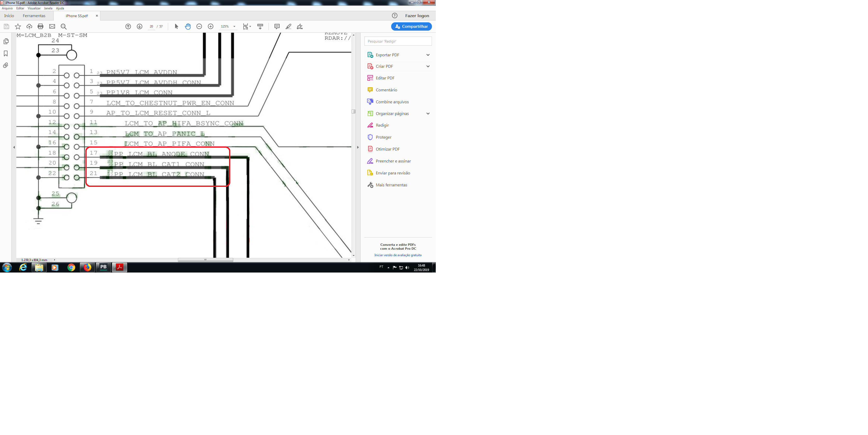Open Organizar páginas tool
This screenshot has width=868, height=435.
(x=392, y=113)
